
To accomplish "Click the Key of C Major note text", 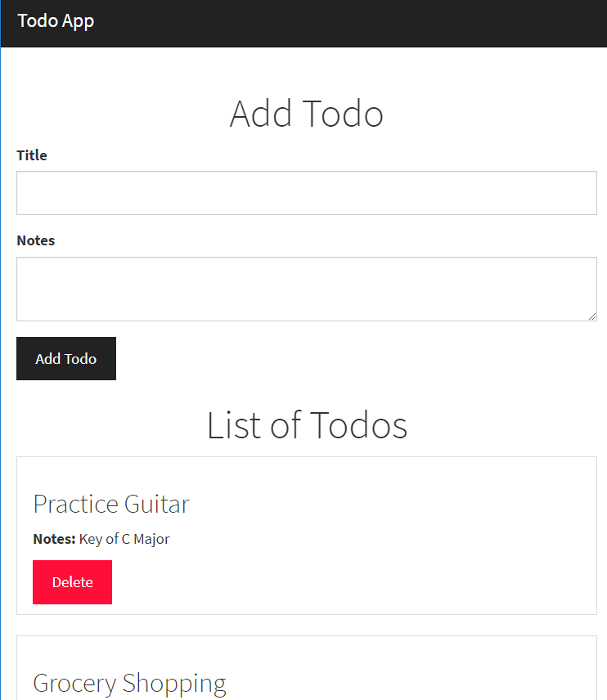I will 124,539.
